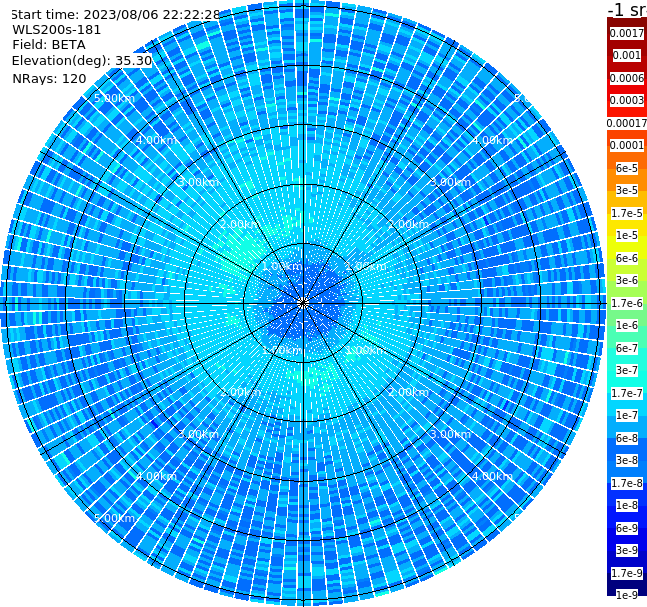Click the 0.00017 colorbar value

[x=627, y=123]
